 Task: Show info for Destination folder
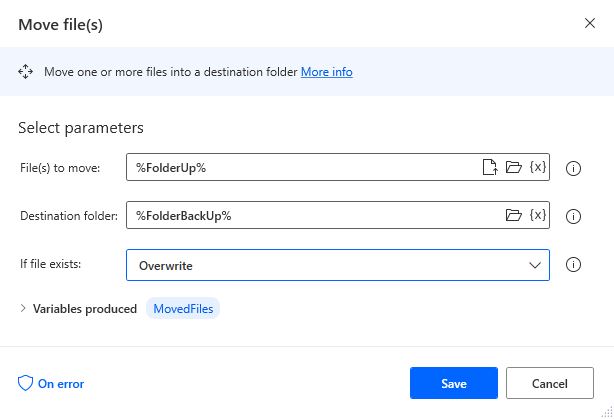pyautogui.click(x=573, y=216)
